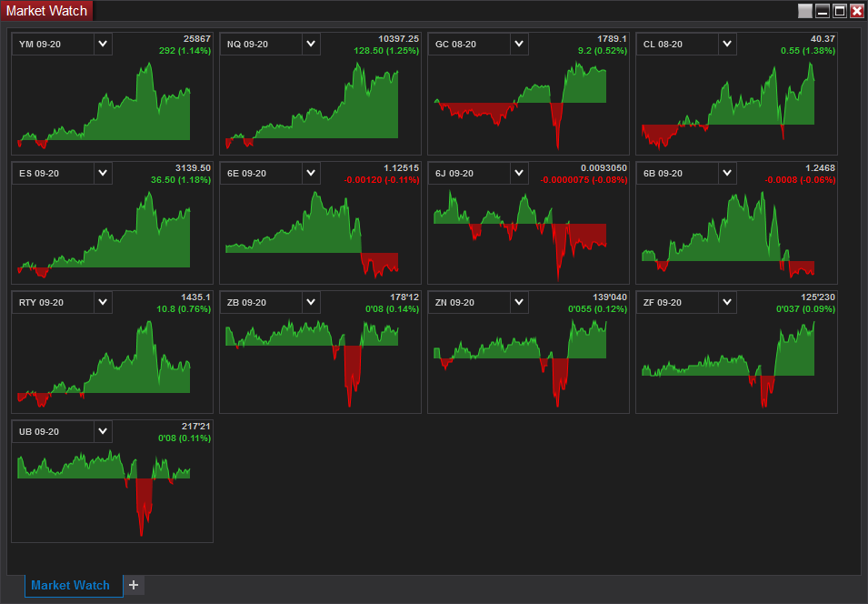868x604 pixels.
Task: Add a new tab with plus icon
Action: pyautogui.click(x=134, y=585)
